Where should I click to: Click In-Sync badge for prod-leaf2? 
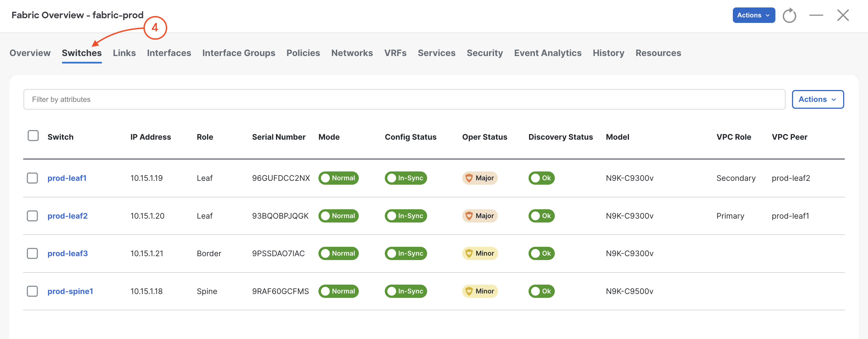[406, 216]
